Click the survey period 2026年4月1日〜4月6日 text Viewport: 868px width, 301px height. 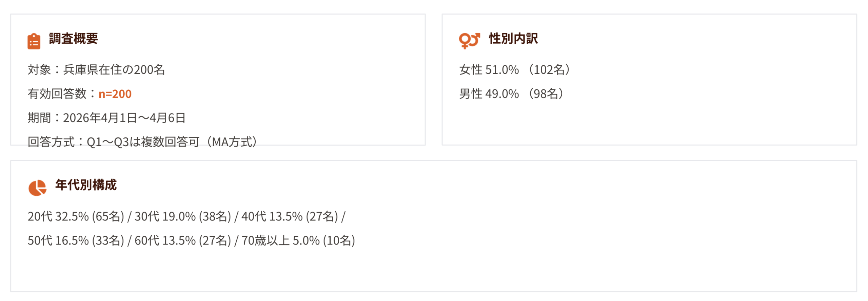coord(124,118)
